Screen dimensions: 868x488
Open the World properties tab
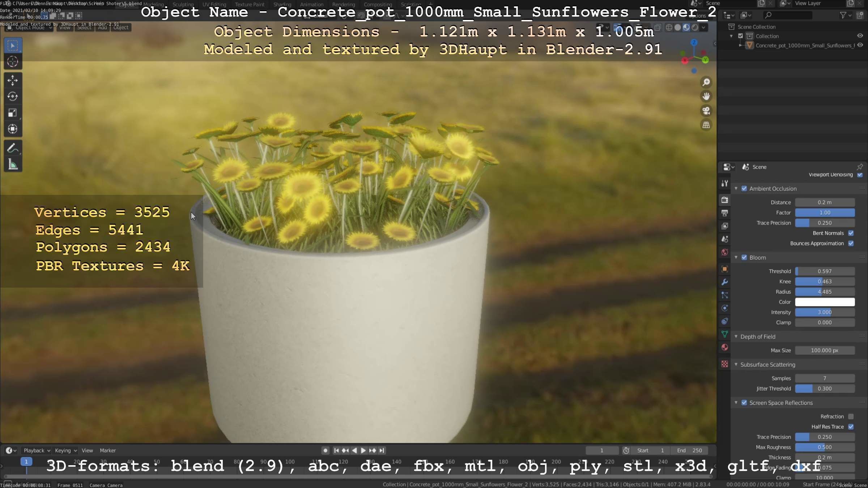coord(724,252)
